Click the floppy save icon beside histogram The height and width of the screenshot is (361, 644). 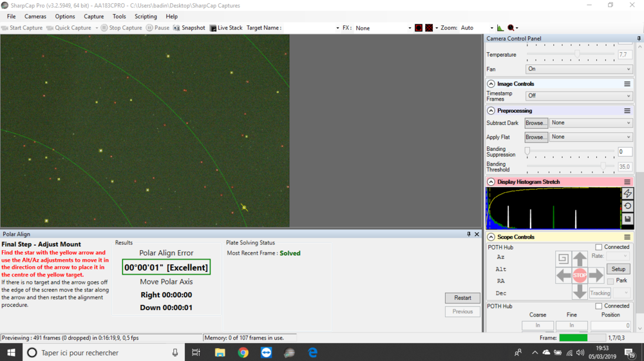tap(627, 219)
